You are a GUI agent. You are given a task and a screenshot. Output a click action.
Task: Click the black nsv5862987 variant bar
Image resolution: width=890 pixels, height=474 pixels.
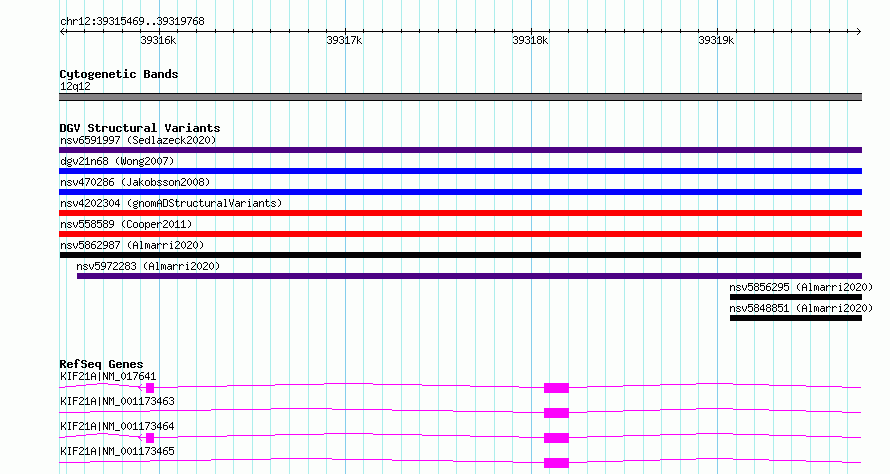click(460, 255)
